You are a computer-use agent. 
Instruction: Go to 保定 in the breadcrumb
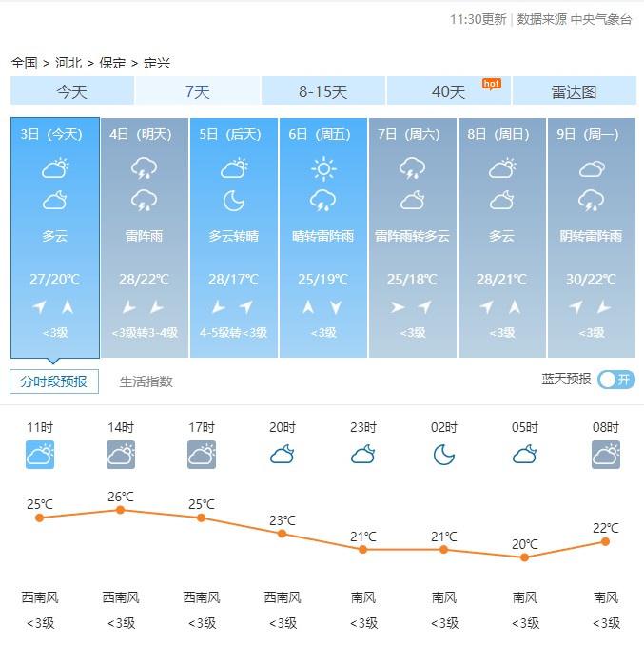(x=112, y=63)
